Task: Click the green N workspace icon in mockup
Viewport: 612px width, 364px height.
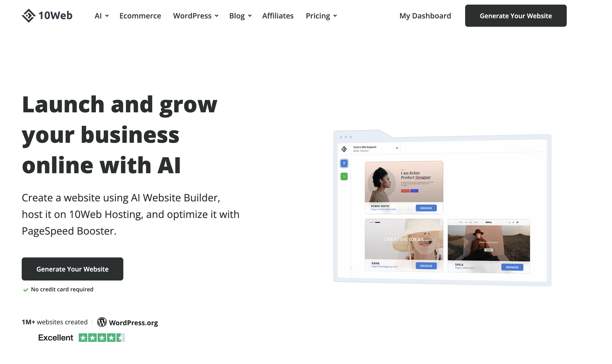Action: coord(344,176)
